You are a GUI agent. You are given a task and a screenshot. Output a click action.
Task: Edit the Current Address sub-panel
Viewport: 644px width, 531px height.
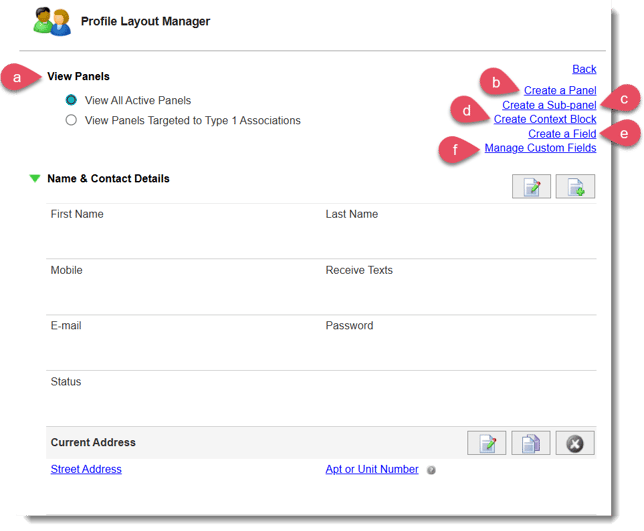click(x=486, y=443)
